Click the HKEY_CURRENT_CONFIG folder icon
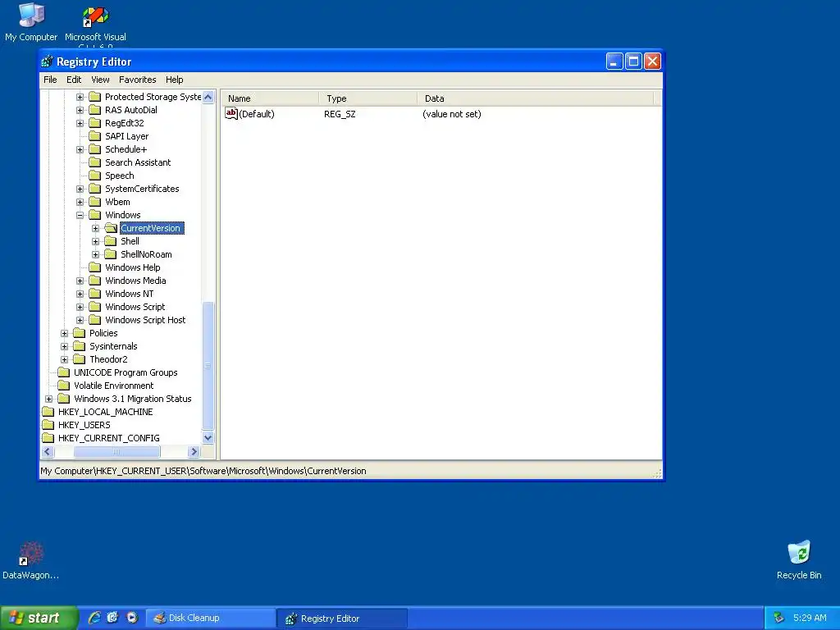Image resolution: width=840 pixels, height=630 pixels. click(48, 438)
